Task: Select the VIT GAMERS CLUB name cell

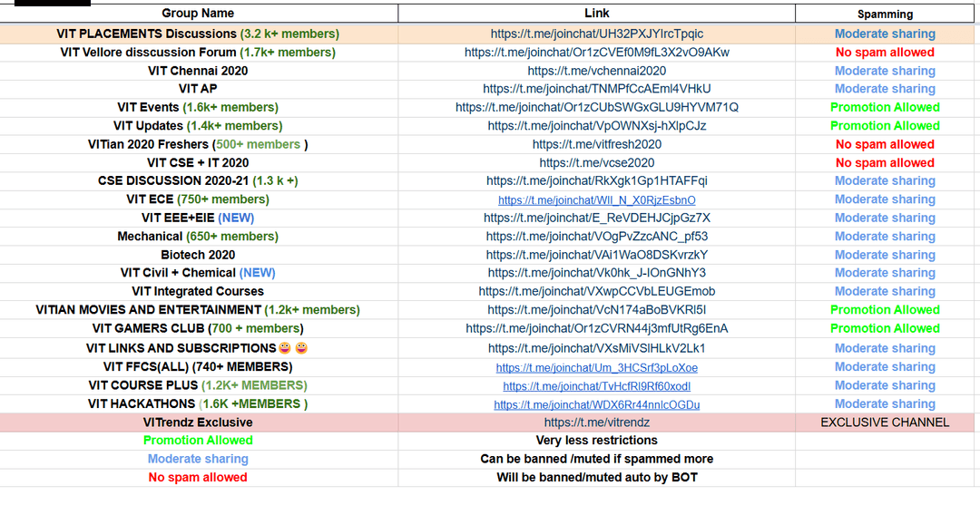Action: [198, 328]
